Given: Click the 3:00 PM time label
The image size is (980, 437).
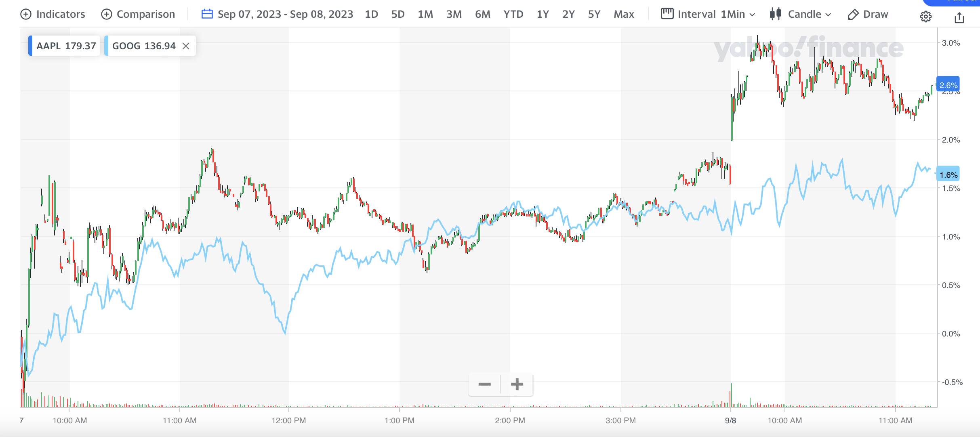Looking at the screenshot, I should pos(620,420).
